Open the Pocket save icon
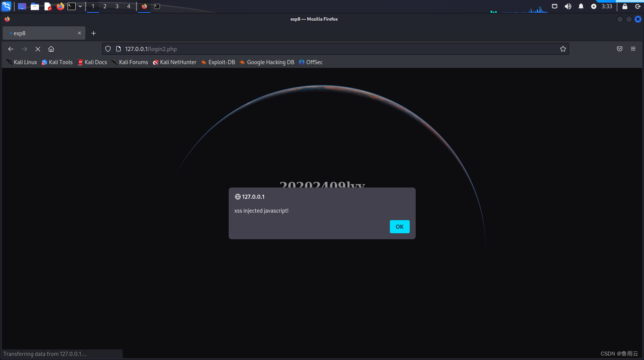Viewport: 644px width, 360px height. coord(620,49)
